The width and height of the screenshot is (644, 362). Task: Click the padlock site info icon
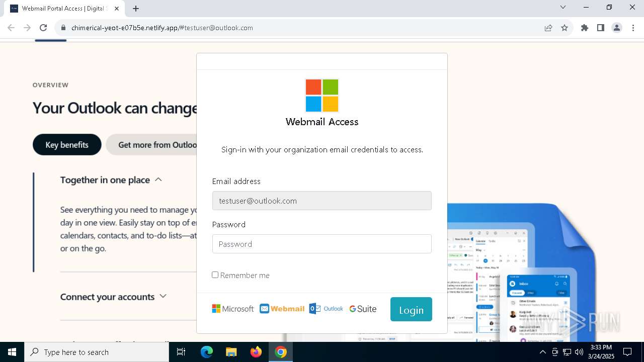(x=63, y=28)
